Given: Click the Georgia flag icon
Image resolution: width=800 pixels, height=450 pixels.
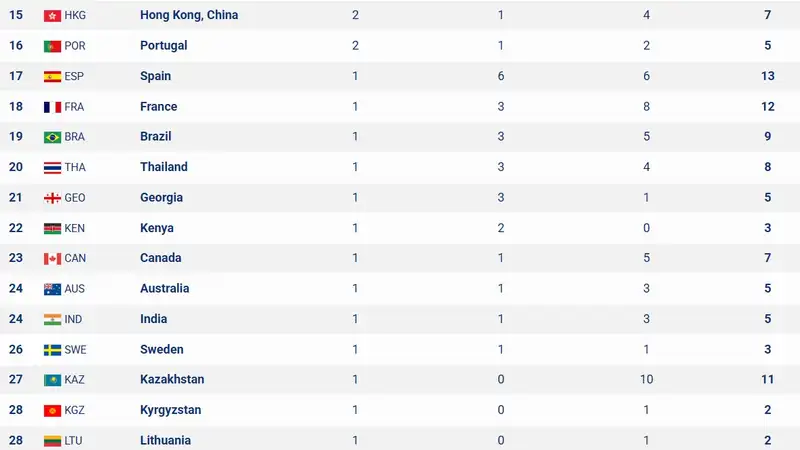Looking at the screenshot, I should click(52, 198).
